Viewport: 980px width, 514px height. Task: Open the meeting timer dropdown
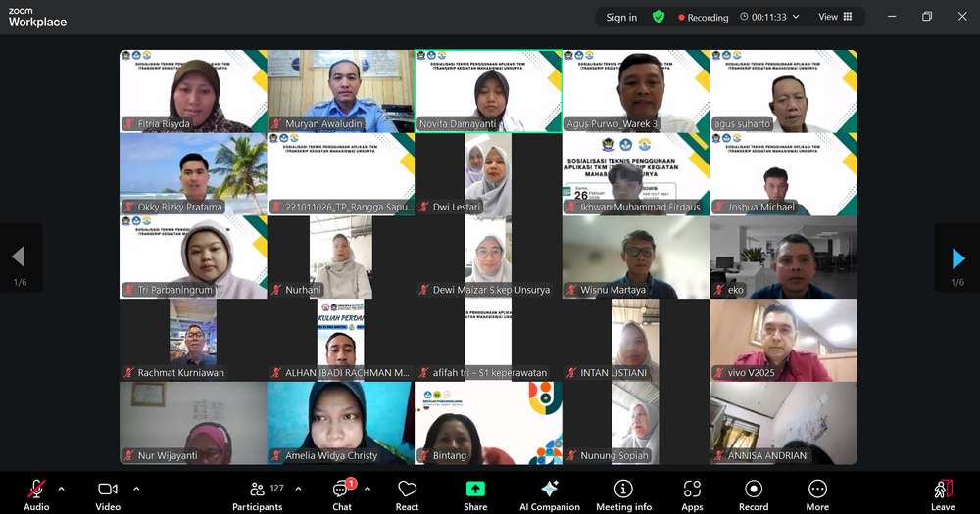[x=796, y=17]
